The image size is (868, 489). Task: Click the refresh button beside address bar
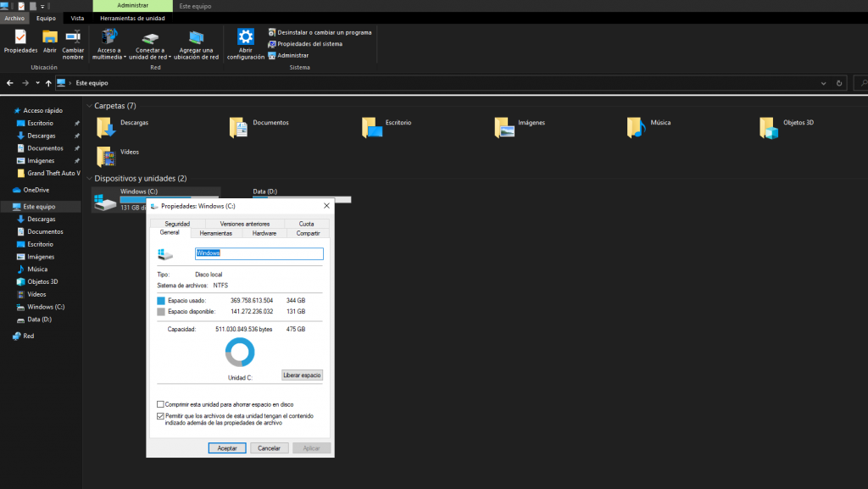pos(839,83)
